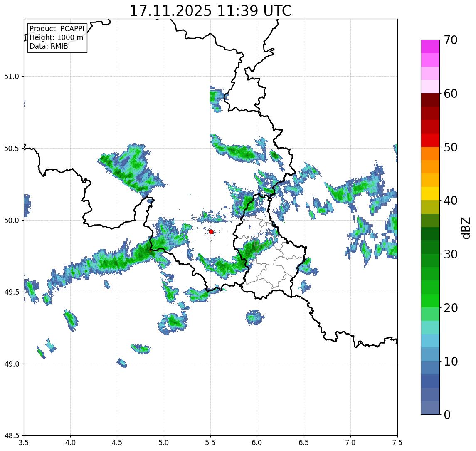
Task: Click the longitude axis label 5.0
Action: (164, 443)
